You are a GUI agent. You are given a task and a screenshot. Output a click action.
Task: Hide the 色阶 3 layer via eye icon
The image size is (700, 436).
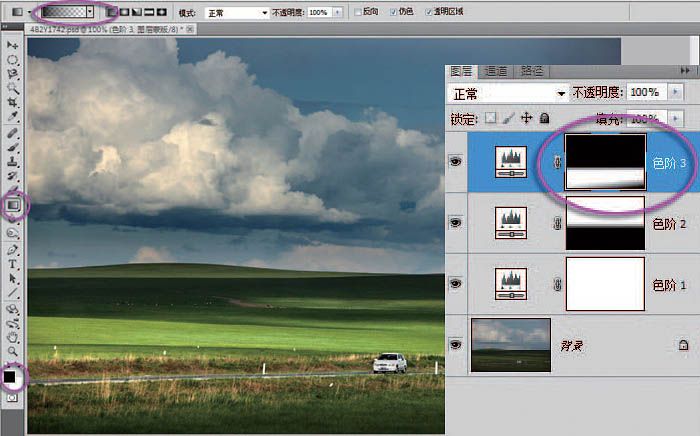[456, 160]
